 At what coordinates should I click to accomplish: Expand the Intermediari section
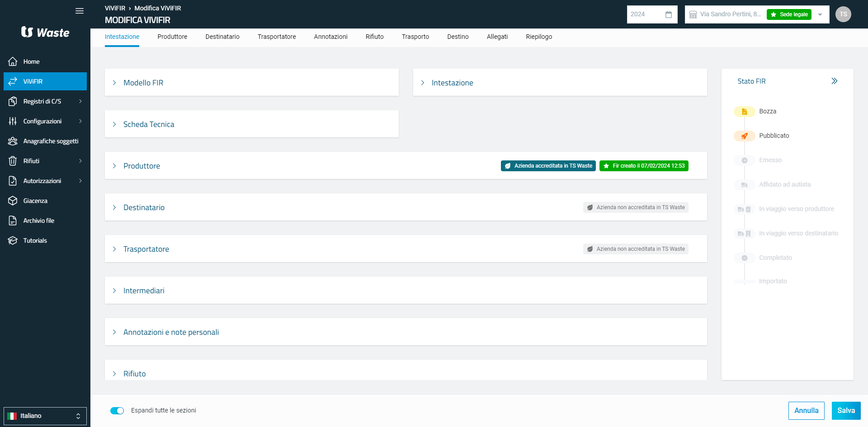[x=144, y=291]
